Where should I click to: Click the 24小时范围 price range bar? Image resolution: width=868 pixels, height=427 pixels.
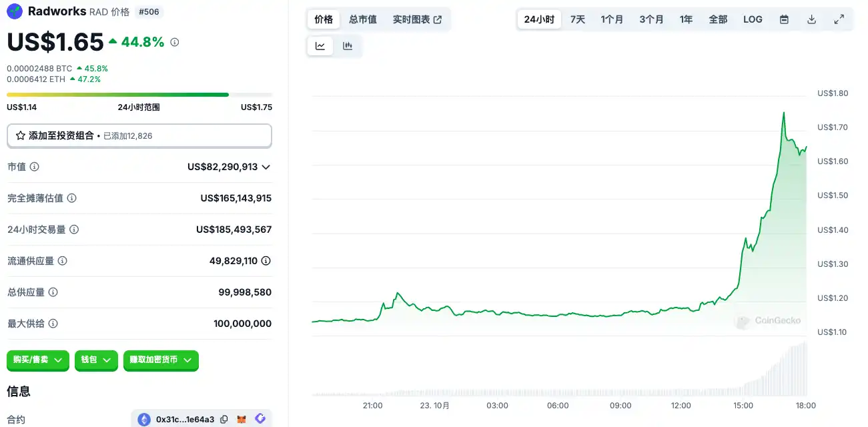[x=139, y=95]
